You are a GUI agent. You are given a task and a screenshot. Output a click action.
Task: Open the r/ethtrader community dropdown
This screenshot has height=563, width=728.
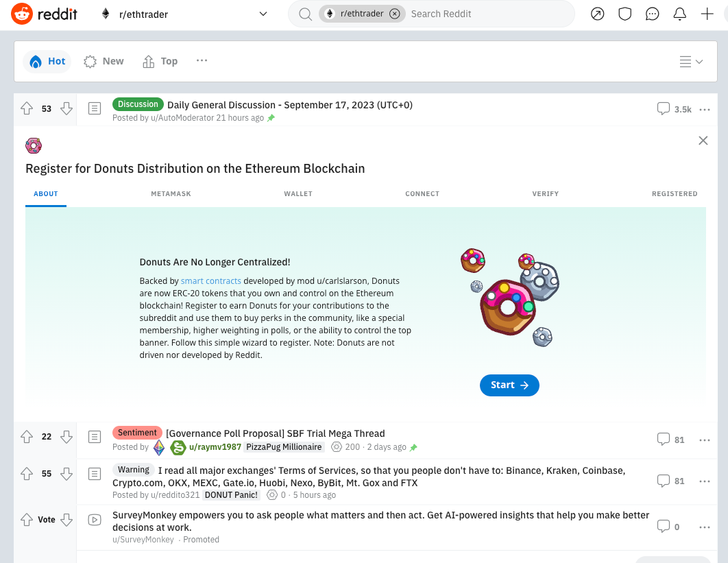(x=184, y=14)
